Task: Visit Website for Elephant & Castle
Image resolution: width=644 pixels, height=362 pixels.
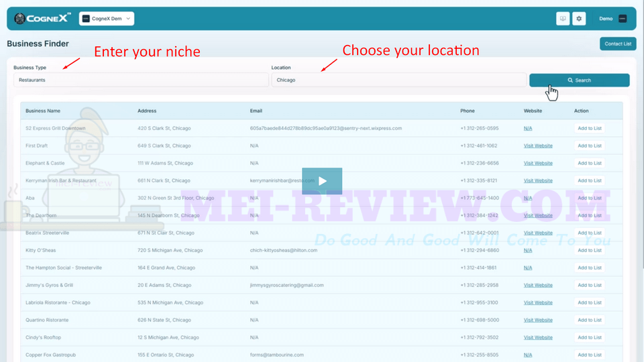Action: 537,164
